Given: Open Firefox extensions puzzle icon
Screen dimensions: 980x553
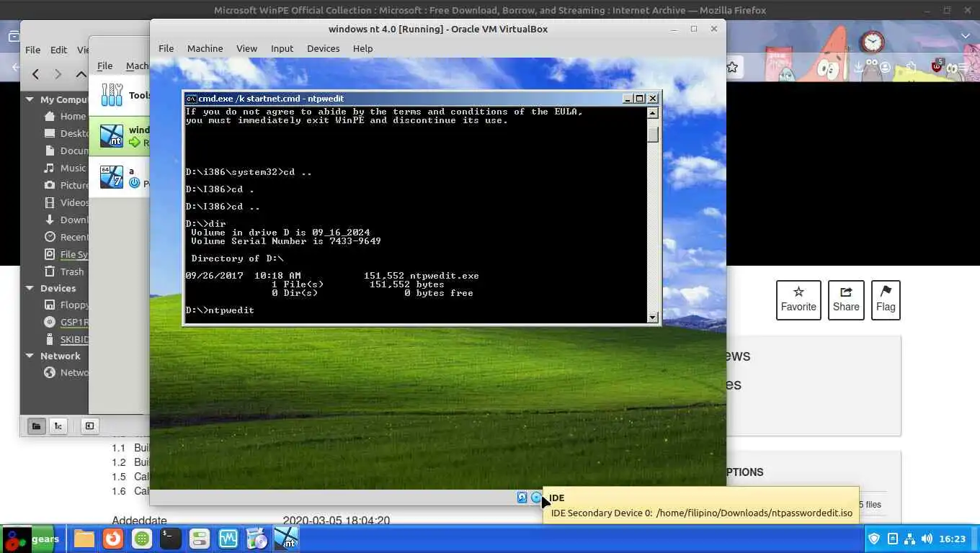Looking at the screenshot, I should pyautogui.click(x=912, y=67).
